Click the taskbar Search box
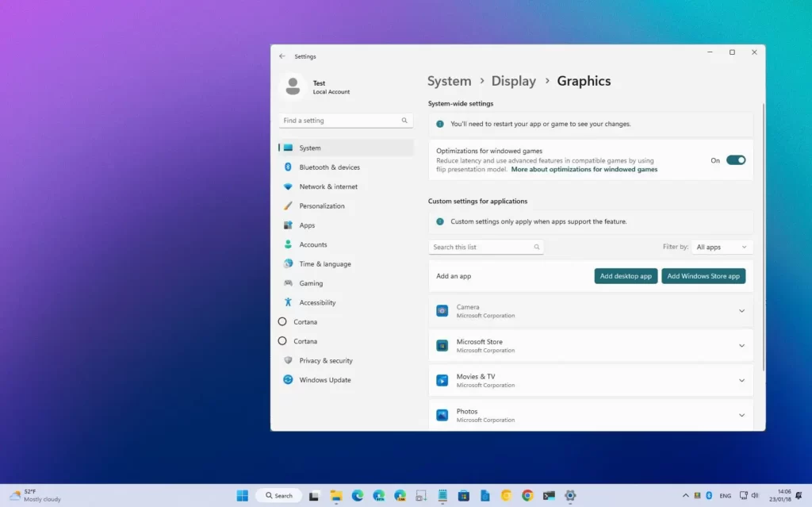Viewport: 812px width, 507px height. click(279, 496)
